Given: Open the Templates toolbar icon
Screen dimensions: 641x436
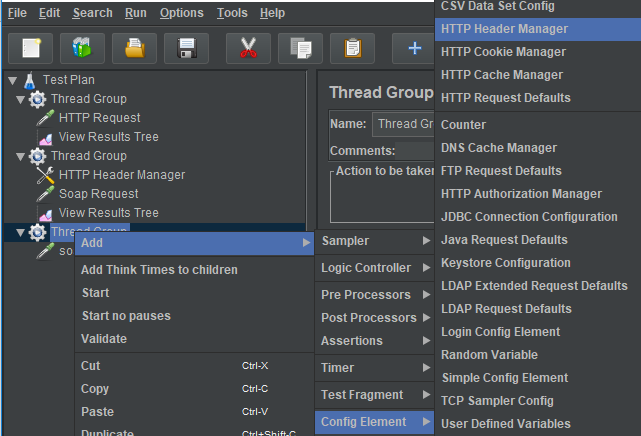Looking at the screenshot, I should click(x=83, y=48).
